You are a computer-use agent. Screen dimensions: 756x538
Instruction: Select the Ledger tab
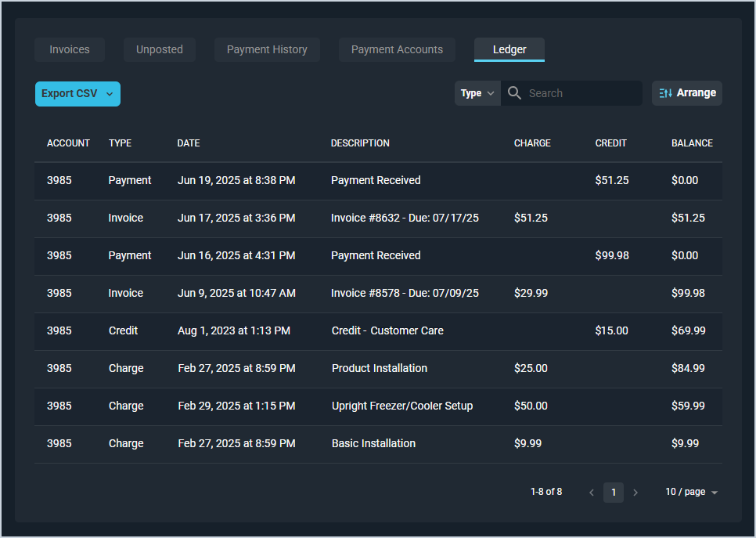[509, 49]
